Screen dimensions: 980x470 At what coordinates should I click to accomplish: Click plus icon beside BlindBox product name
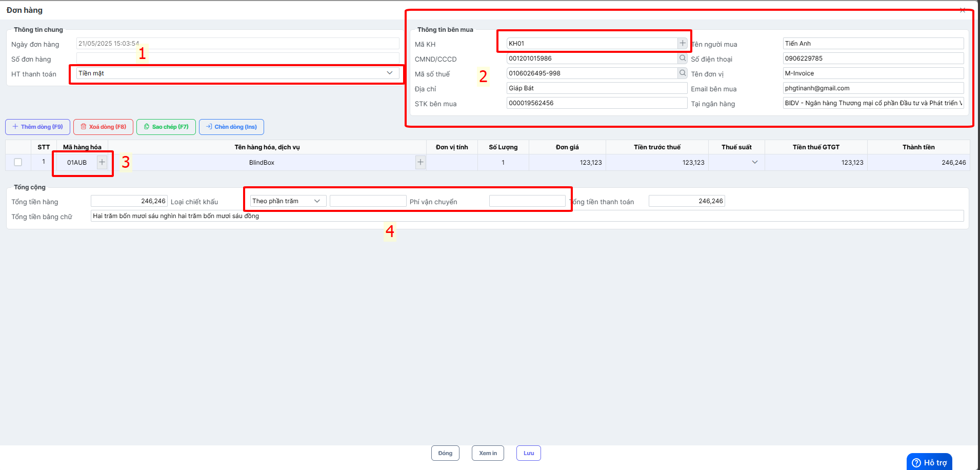pyautogui.click(x=421, y=162)
